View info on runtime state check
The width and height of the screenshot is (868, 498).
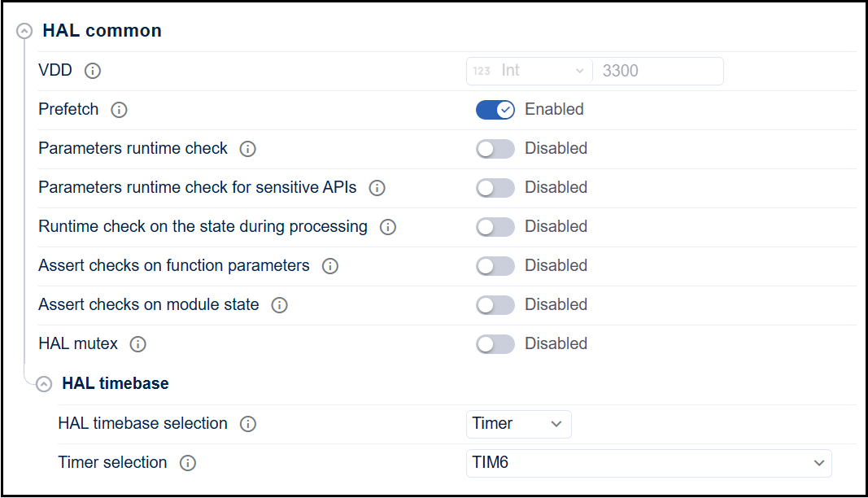388,227
